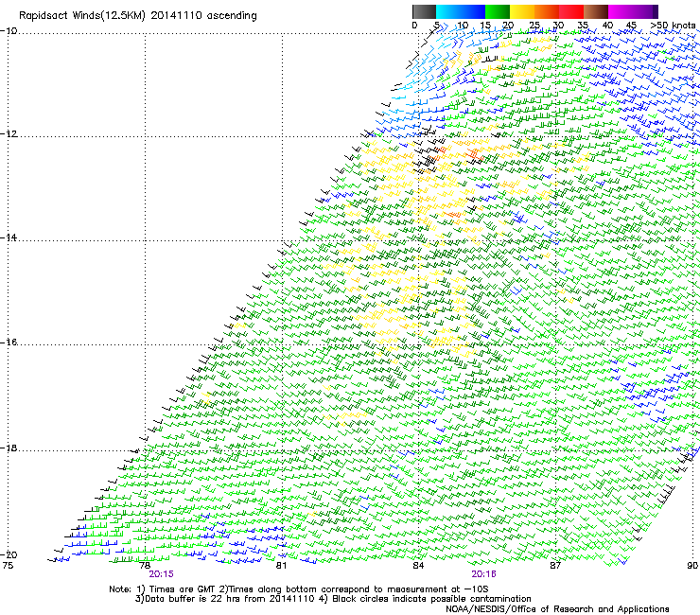The height and width of the screenshot is (615, 700).
Task: Click the longitude label 90
Action: click(692, 566)
